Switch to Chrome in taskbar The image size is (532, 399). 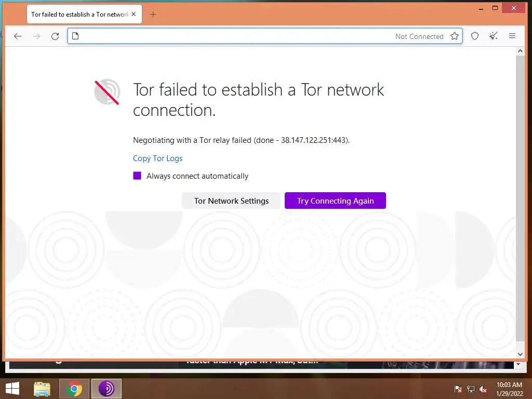(x=74, y=389)
